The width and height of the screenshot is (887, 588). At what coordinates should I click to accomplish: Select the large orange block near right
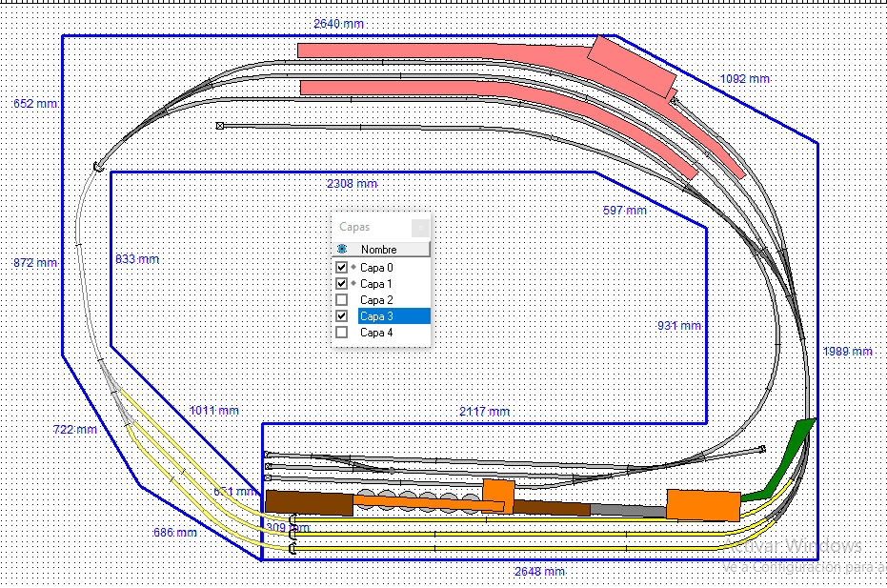click(x=703, y=505)
